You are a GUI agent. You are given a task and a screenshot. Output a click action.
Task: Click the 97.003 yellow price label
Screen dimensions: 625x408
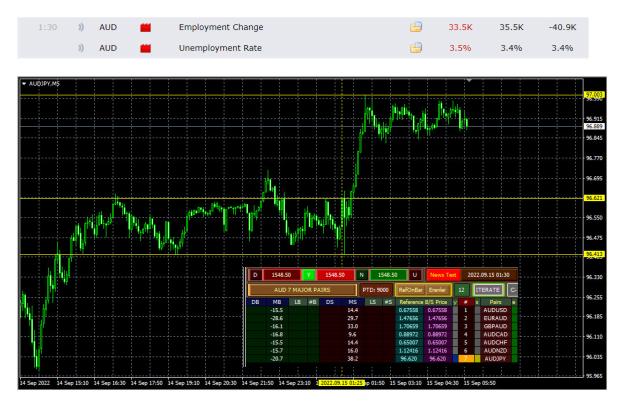pos(594,95)
